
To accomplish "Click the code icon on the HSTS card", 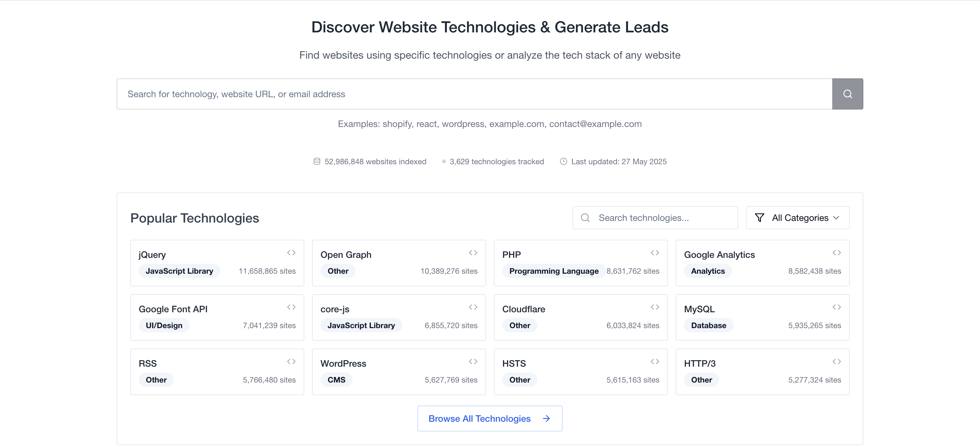I will point(655,361).
